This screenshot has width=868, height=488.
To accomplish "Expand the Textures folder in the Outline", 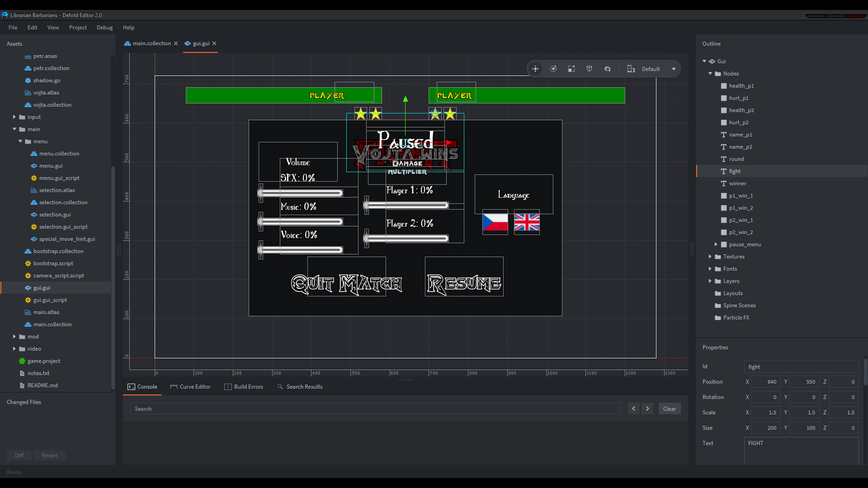I will pyautogui.click(x=711, y=256).
